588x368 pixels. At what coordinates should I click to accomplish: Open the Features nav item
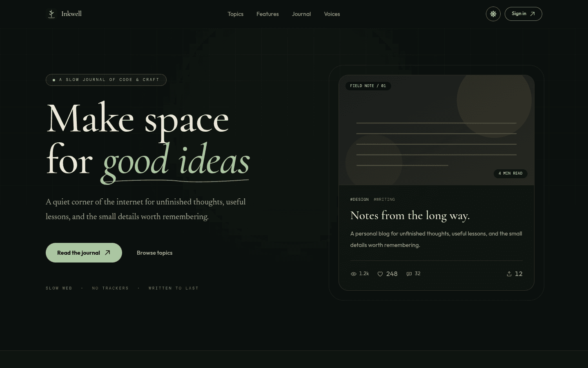[267, 14]
